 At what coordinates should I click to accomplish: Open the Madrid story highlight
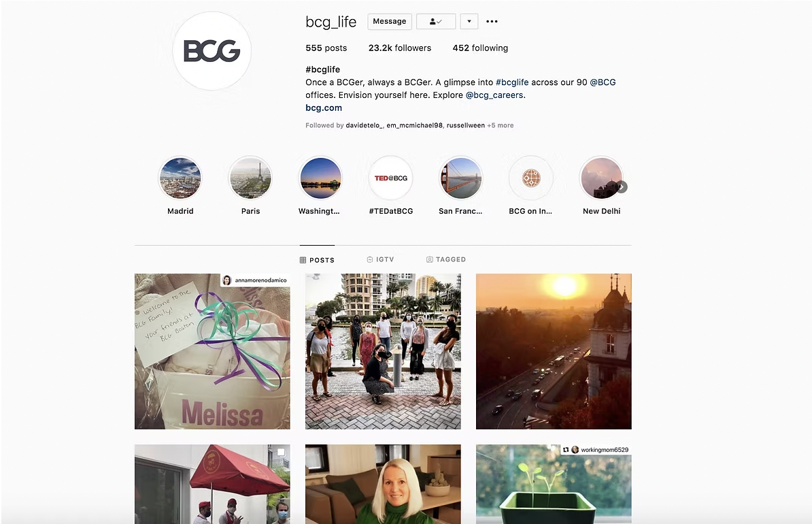tap(180, 178)
